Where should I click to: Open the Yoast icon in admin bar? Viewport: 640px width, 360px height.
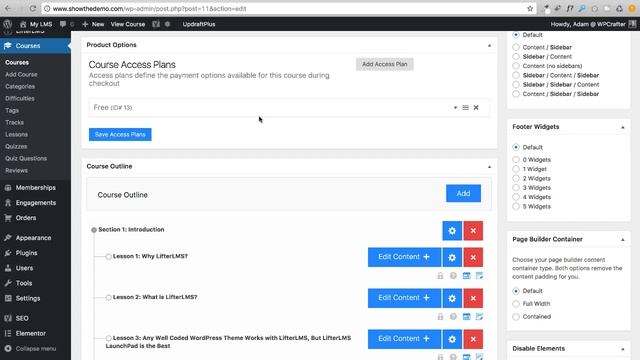click(x=156, y=24)
